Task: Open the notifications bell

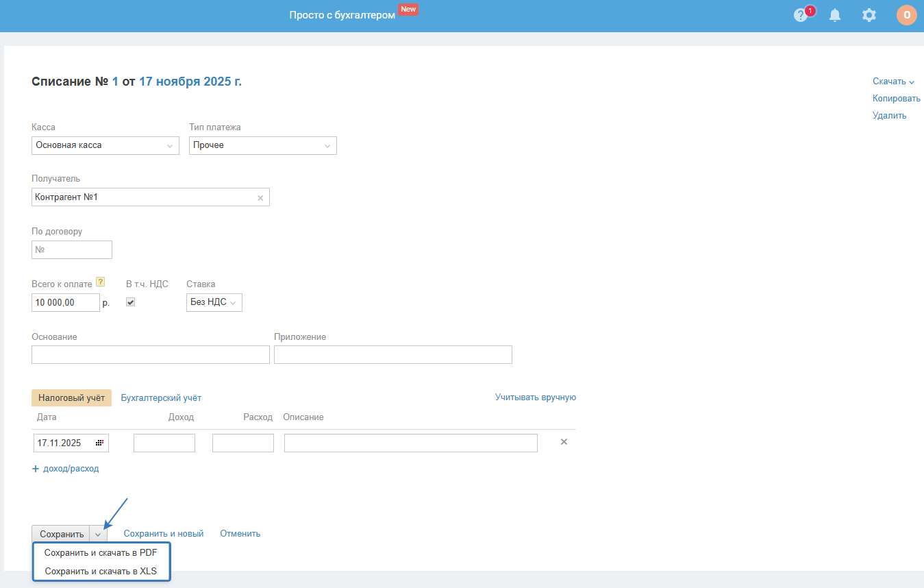Action: point(835,15)
